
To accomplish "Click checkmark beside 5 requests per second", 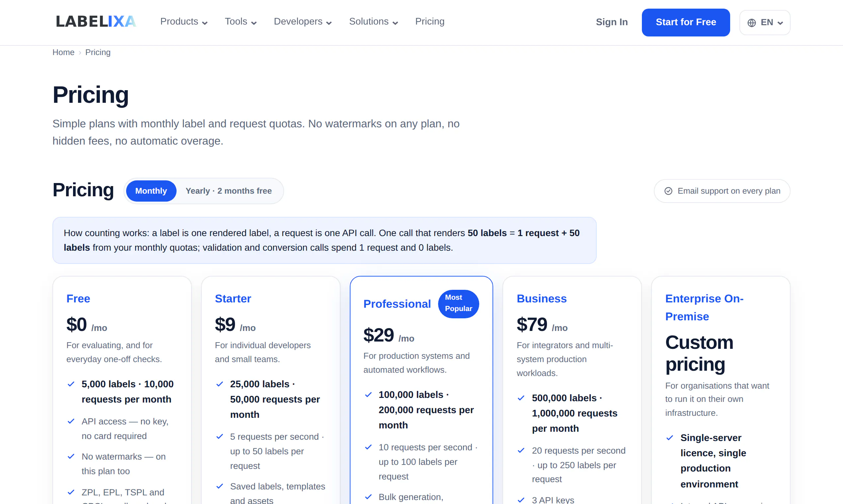I will tap(220, 437).
